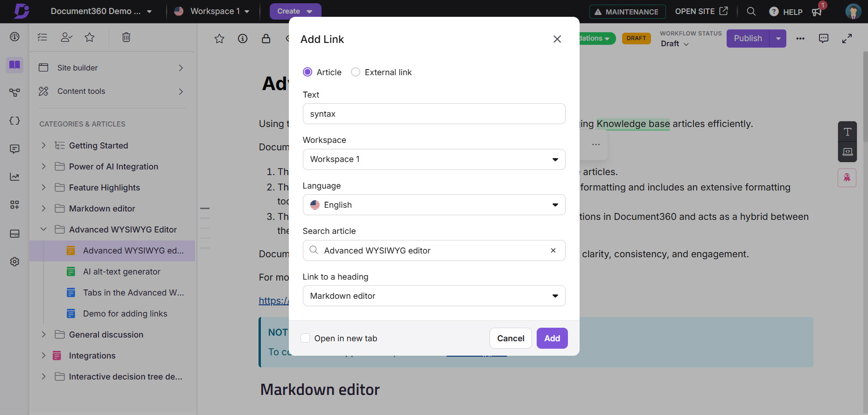Click the text formatting T icon
The image size is (868, 415).
pyautogui.click(x=847, y=132)
